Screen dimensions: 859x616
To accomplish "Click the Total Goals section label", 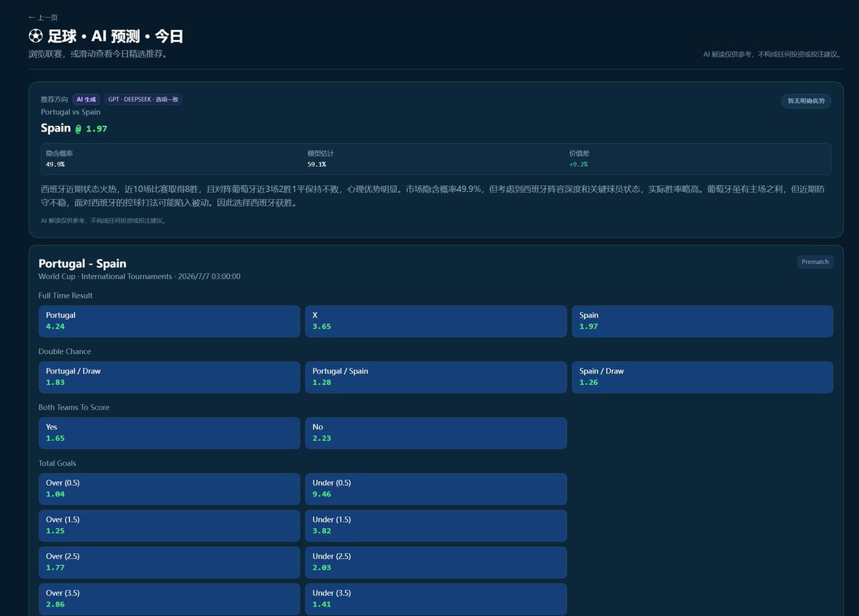I will click(x=57, y=463).
